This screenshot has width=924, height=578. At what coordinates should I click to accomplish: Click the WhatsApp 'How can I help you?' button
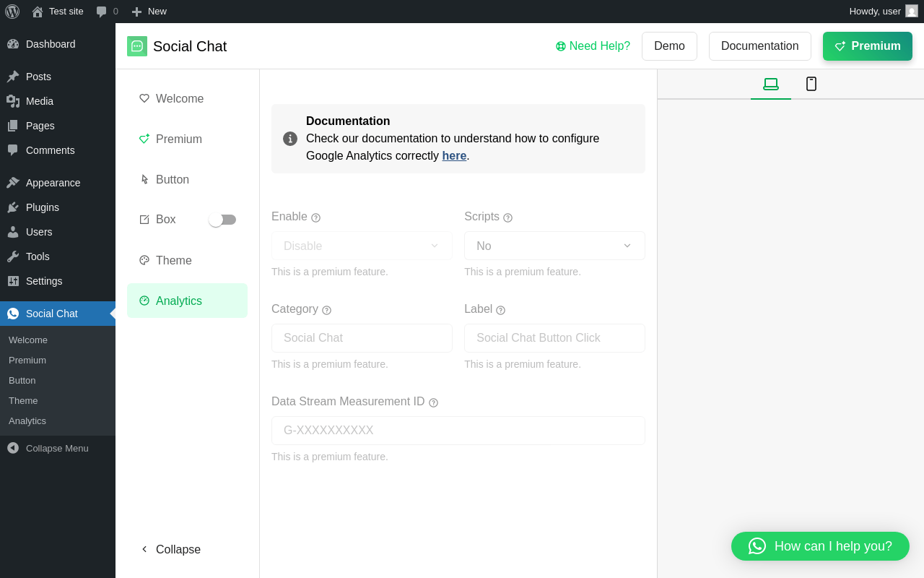(x=820, y=546)
